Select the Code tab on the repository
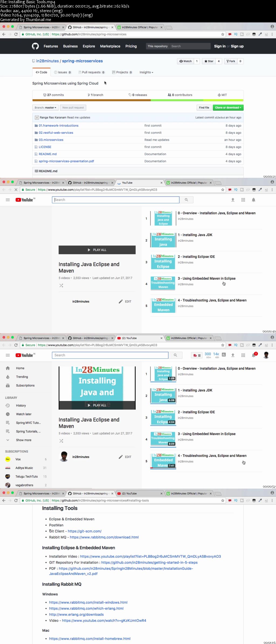Screen dimensions: 276x644 tap(41, 72)
